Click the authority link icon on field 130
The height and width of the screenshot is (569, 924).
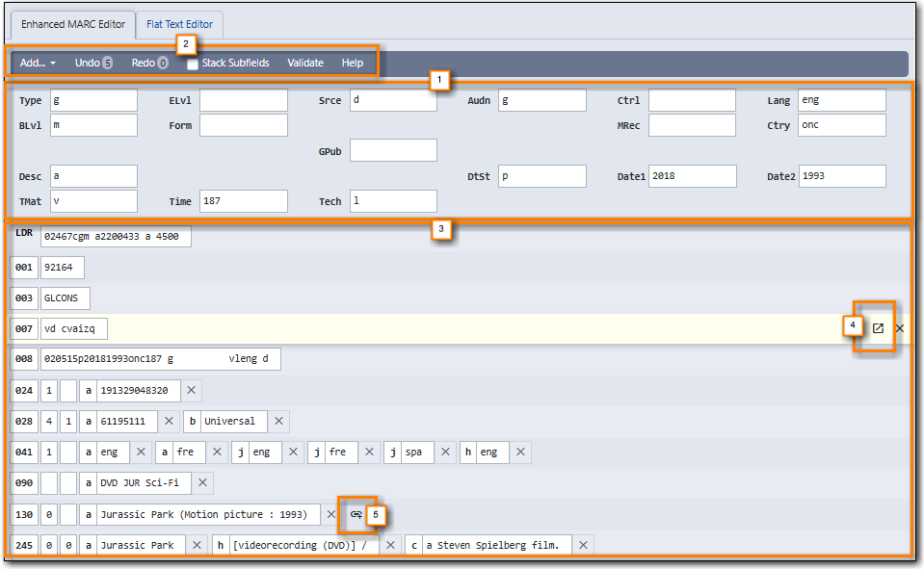[356, 515]
